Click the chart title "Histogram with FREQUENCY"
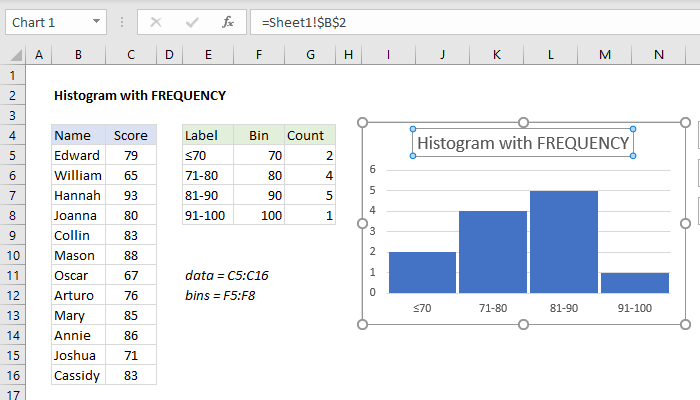Screen dimensions: 700x400 523,143
